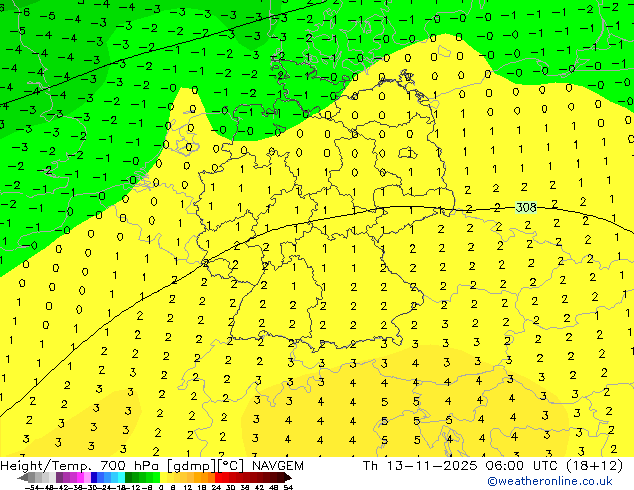Select the dark blue swatch in the legend
Viewport: 634px width, 490px height.
[x=94, y=478]
